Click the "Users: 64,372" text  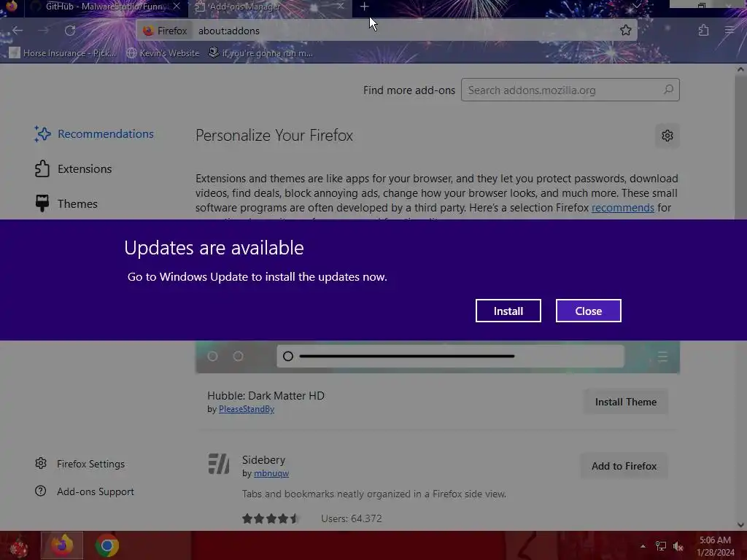pyautogui.click(x=351, y=518)
